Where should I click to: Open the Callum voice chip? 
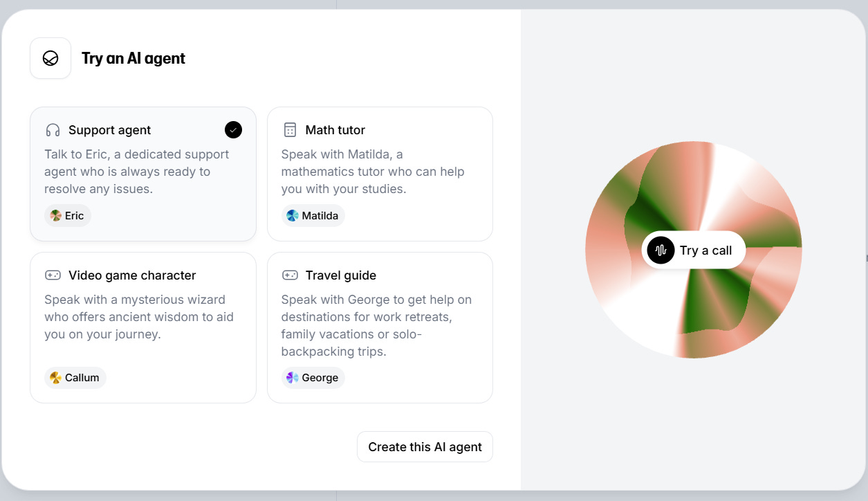pyautogui.click(x=75, y=378)
